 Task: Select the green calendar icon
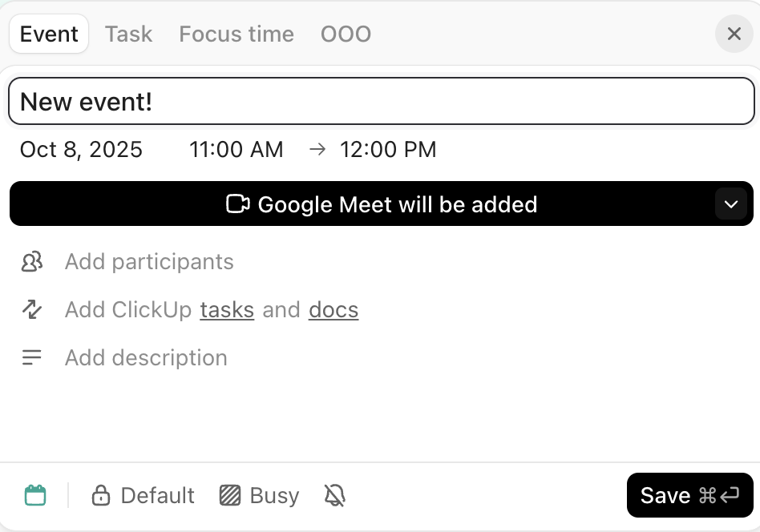click(35, 495)
